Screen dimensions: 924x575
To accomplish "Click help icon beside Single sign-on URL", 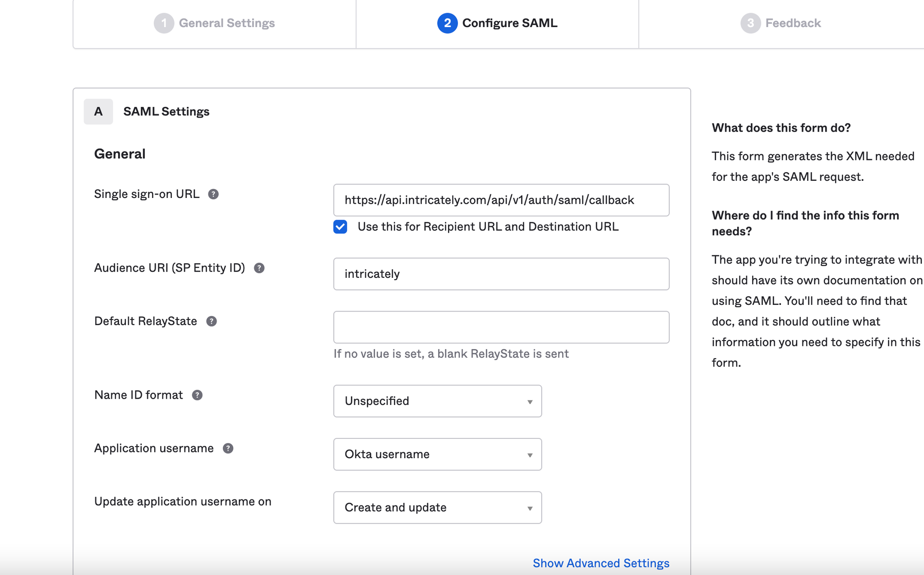I will (213, 194).
